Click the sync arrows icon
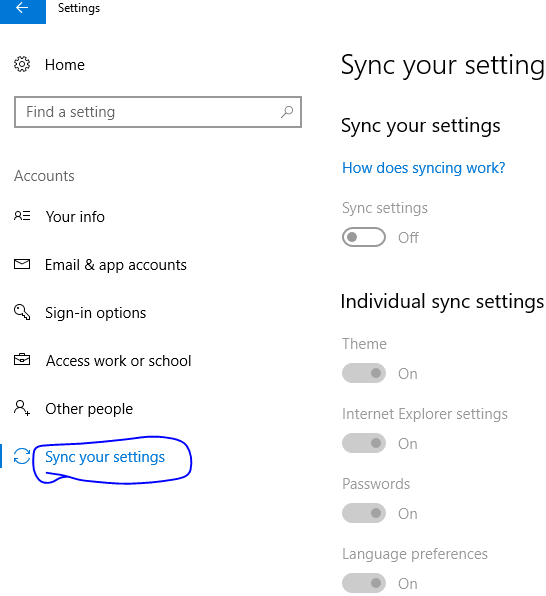The image size is (546, 596). pos(22,456)
